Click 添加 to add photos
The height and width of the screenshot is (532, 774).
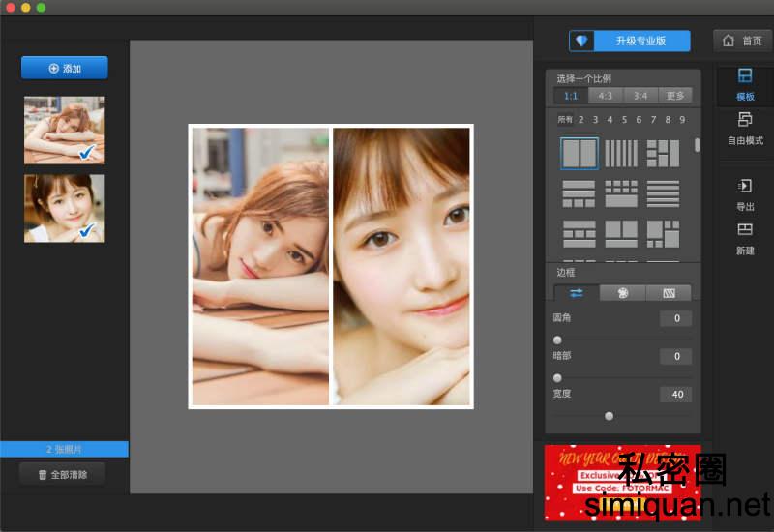point(65,68)
